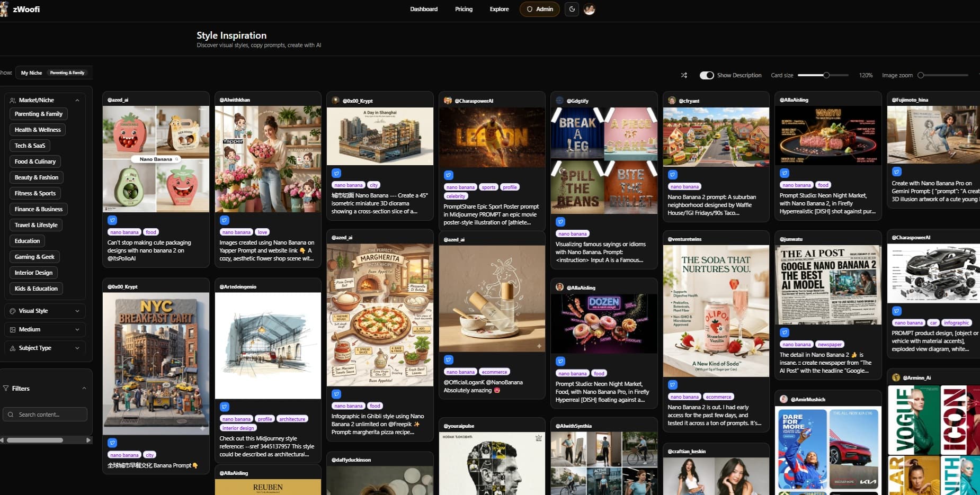Click the Twitter icon on @CharaspowerAI sports poster card

click(449, 175)
